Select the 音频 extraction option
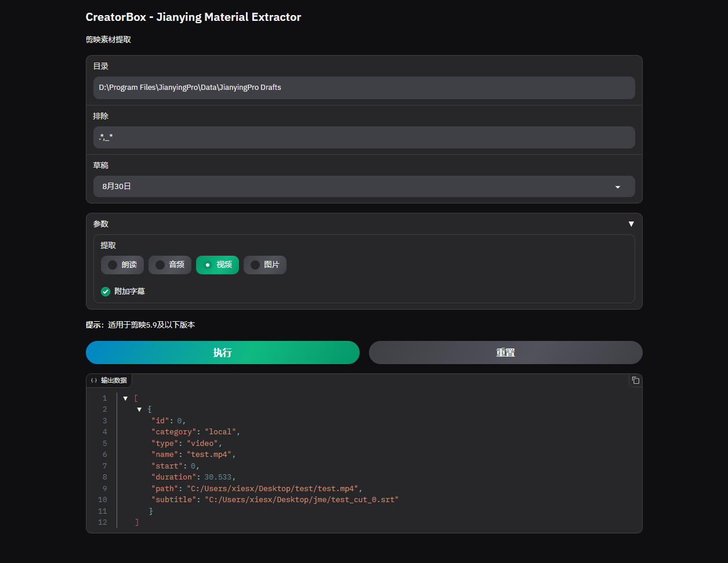Screen dimensions: 728x563 (x=170, y=265)
